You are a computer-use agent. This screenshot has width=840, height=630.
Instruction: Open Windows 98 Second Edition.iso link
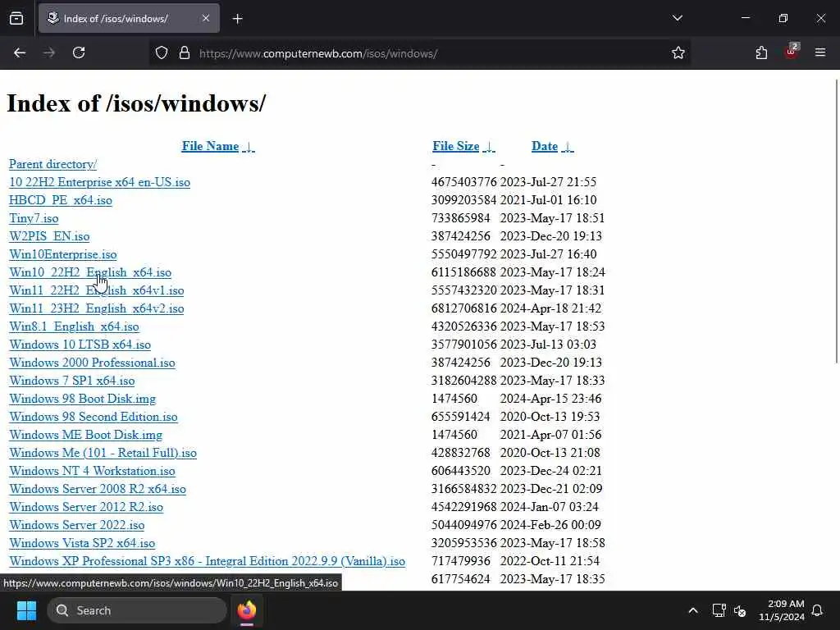pos(94,417)
